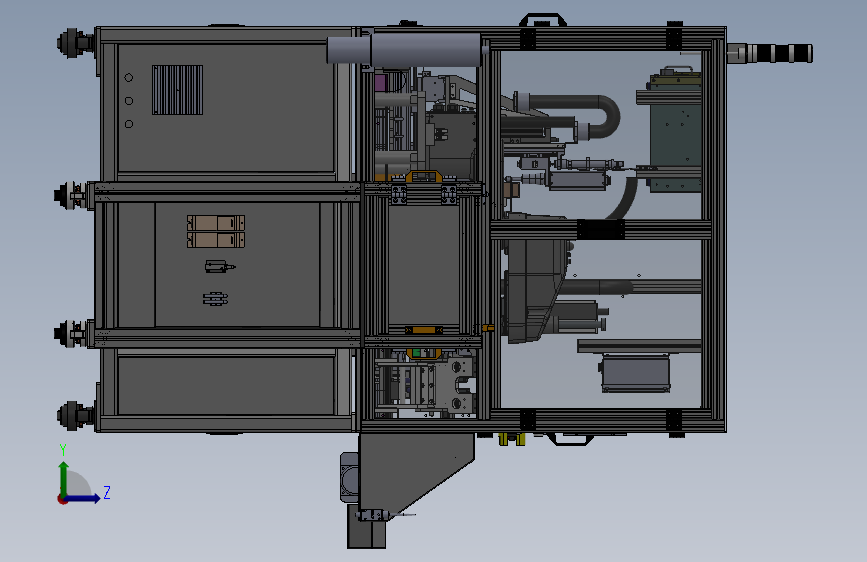867x562 pixels.
Task: Click the blue Z axis of the triad
Action: 83,498
